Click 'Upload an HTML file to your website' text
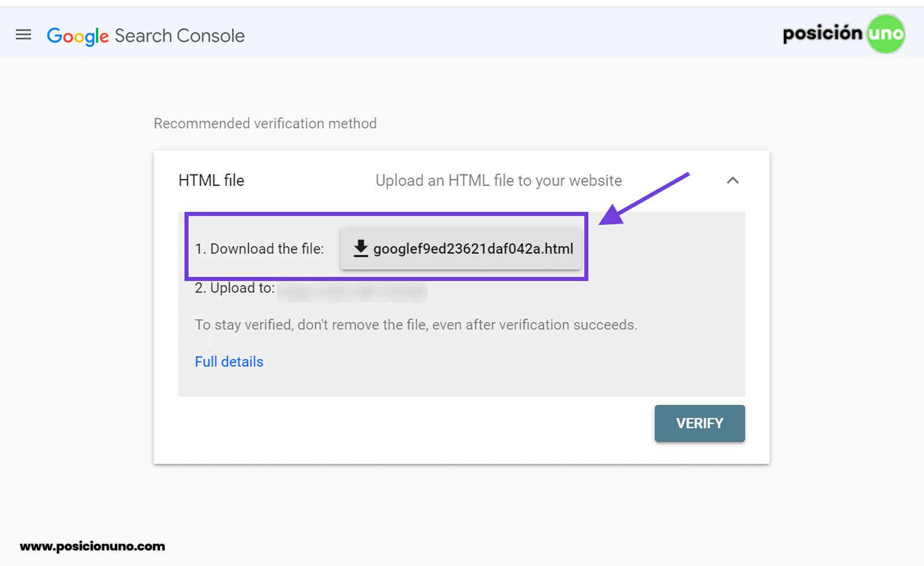This screenshot has width=924, height=566. coord(498,181)
